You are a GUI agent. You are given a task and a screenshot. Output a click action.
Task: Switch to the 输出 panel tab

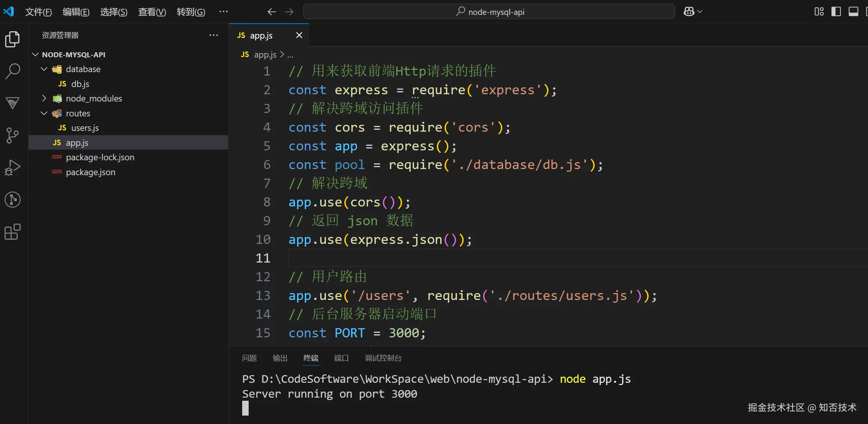280,358
